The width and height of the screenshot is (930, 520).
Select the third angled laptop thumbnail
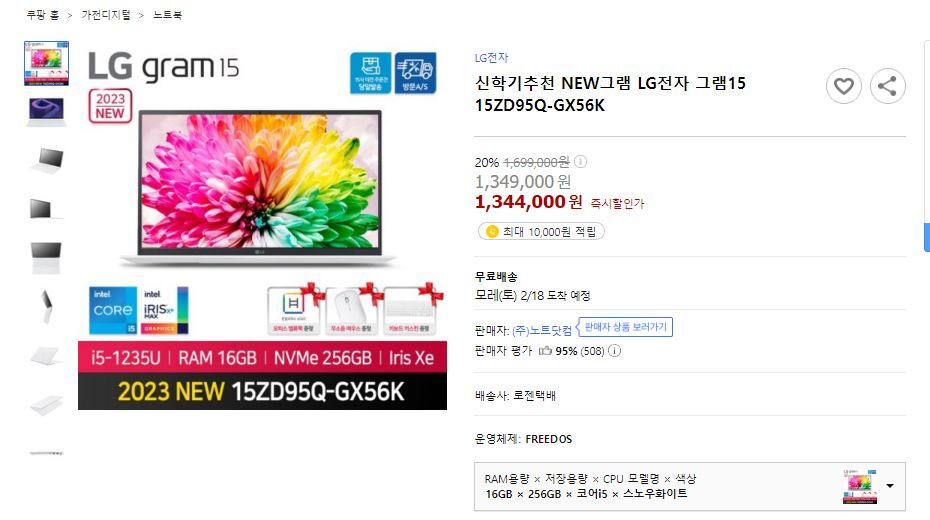click(47, 160)
